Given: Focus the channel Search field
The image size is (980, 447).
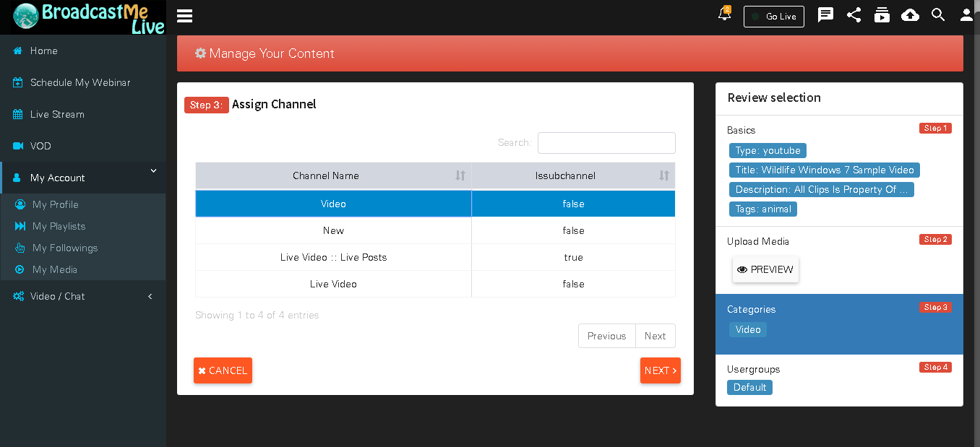Looking at the screenshot, I should (606, 143).
